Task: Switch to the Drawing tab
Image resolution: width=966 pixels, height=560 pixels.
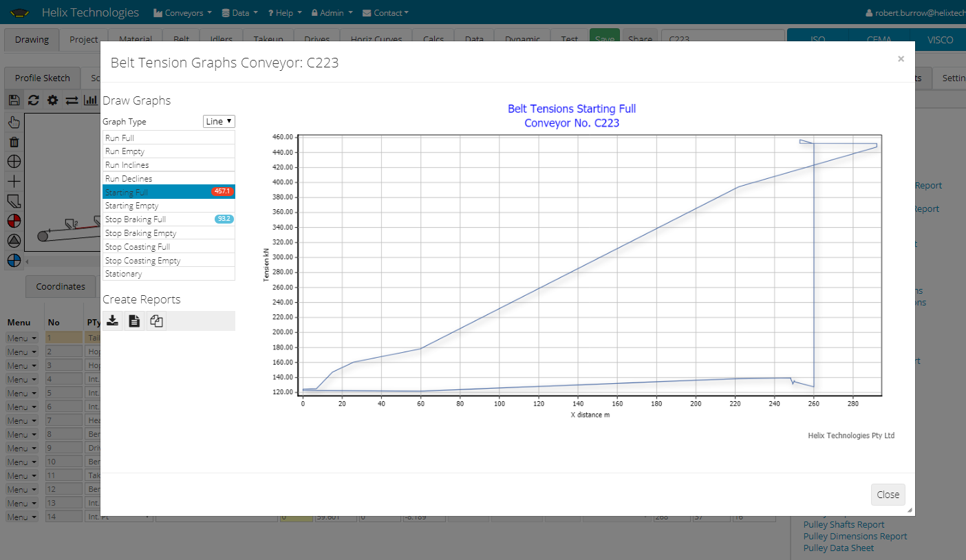Action: (x=32, y=39)
